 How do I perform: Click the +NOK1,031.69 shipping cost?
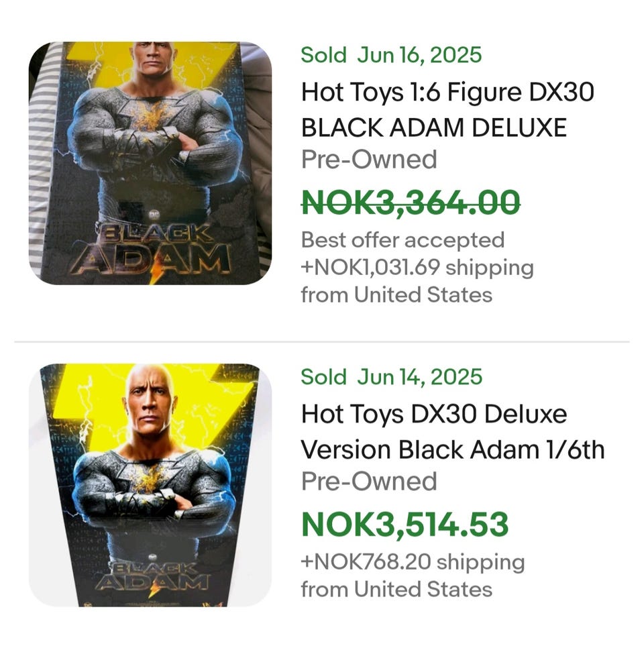point(417,267)
